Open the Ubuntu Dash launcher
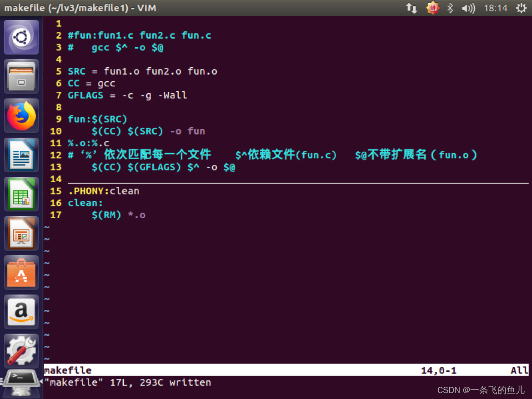Screen dimensions: 532x399 tap(21, 37)
